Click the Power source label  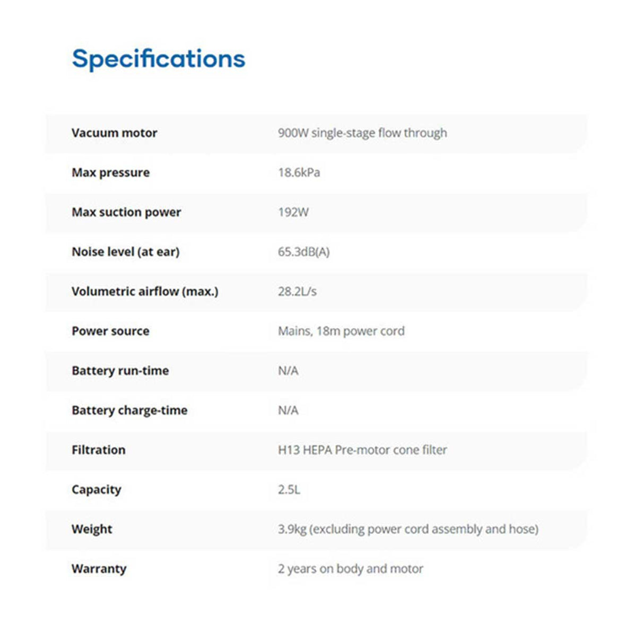point(110,331)
